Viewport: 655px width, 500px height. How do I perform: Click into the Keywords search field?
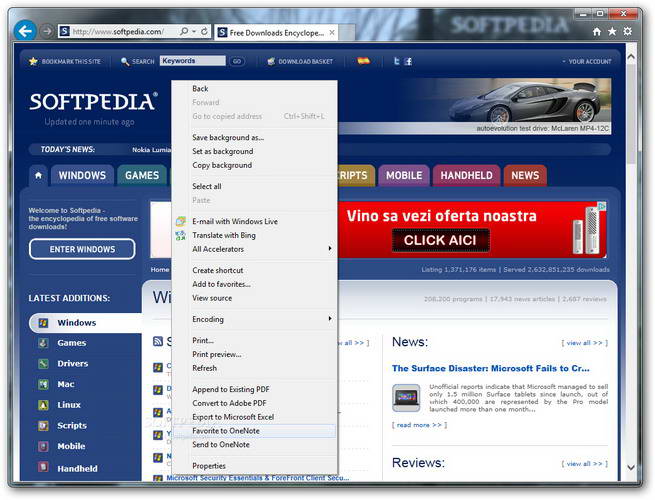point(193,61)
